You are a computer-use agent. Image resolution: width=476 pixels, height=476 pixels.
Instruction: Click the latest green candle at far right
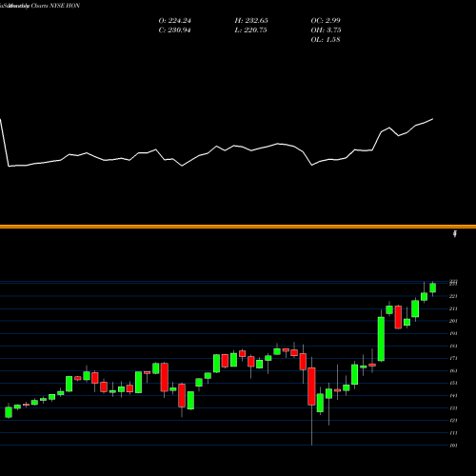432,288
